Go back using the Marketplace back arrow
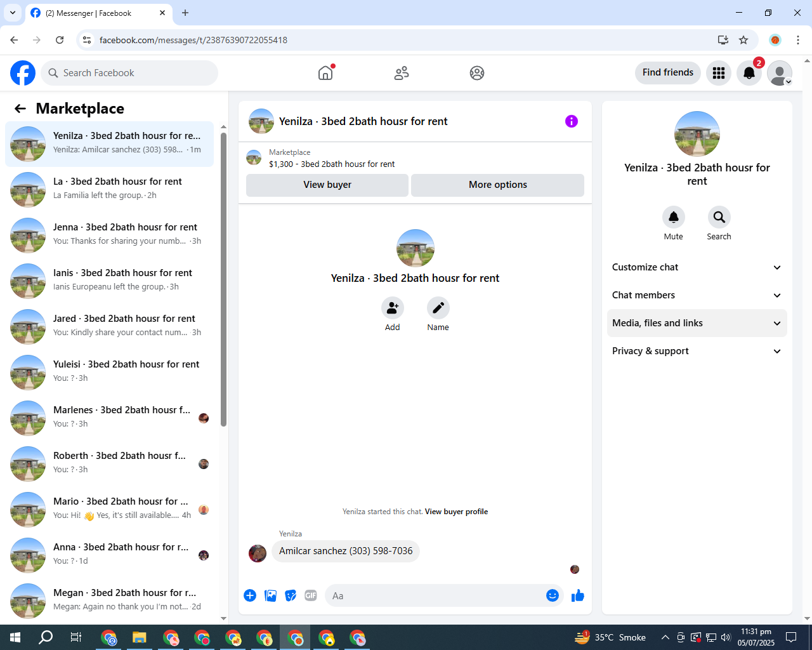Image resolution: width=812 pixels, height=650 pixels. tap(20, 109)
